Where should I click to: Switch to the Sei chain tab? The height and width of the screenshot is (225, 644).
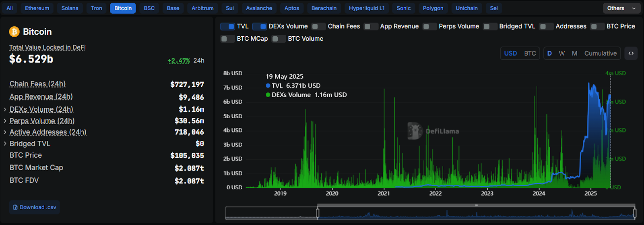pos(494,8)
